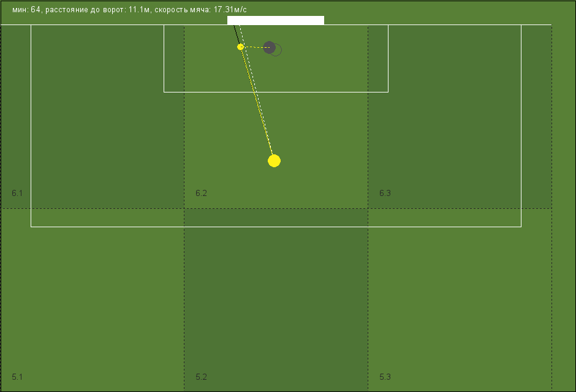Screen dimensions: 576x392
Task: Select the dark gray goalkeeper circle
Action: (x=269, y=47)
